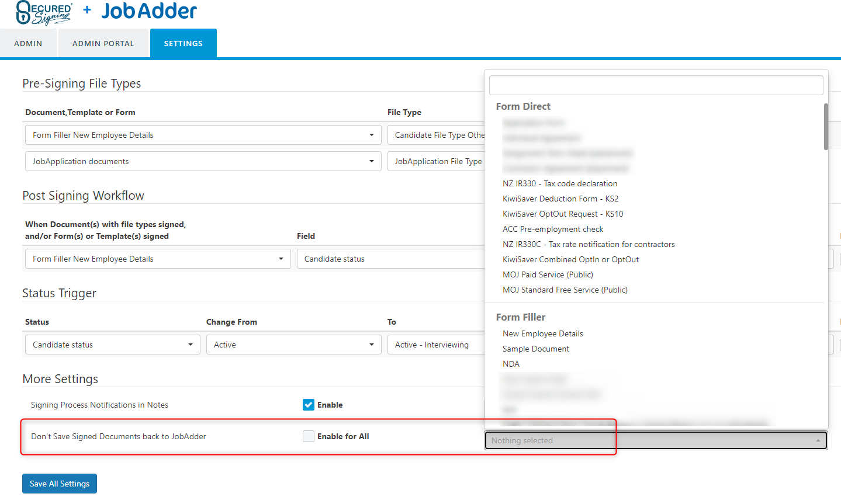Open the Admin Portal tab

tap(103, 43)
